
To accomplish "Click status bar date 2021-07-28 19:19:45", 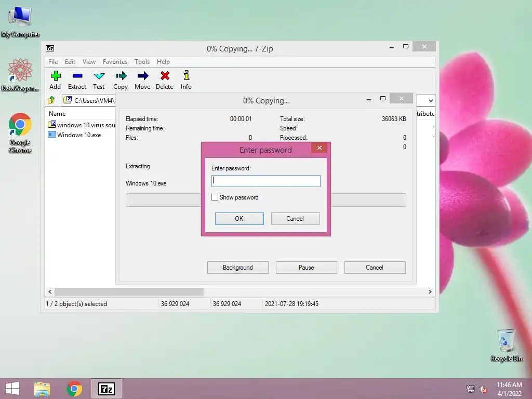I will 291,303.
